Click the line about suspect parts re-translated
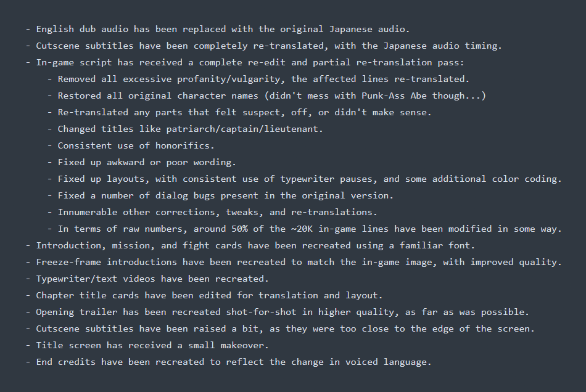Screen dimensions: 586x392 point(244,112)
